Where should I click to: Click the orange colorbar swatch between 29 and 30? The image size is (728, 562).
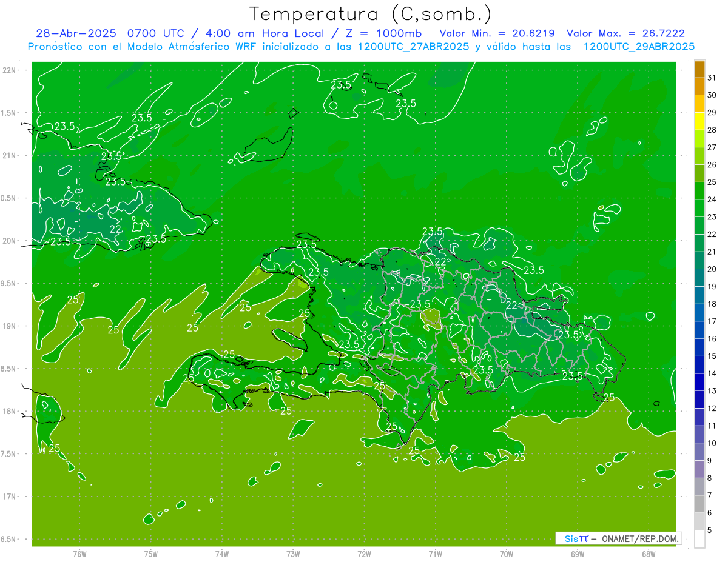pyautogui.click(x=699, y=104)
